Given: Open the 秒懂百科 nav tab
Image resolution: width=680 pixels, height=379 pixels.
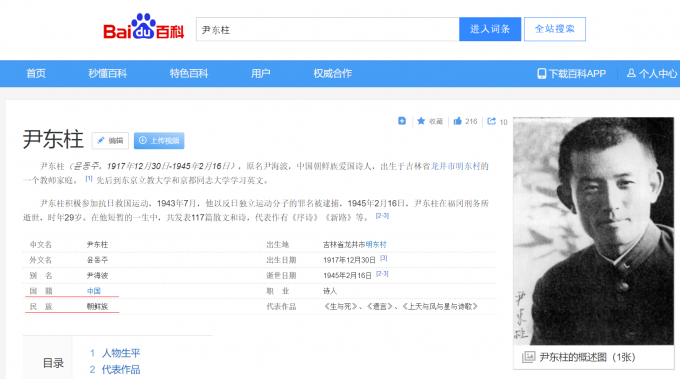Looking at the screenshot, I should [108, 74].
